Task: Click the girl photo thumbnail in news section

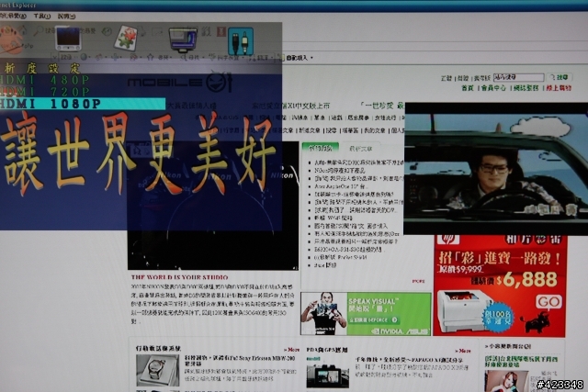Action: point(507,381)
